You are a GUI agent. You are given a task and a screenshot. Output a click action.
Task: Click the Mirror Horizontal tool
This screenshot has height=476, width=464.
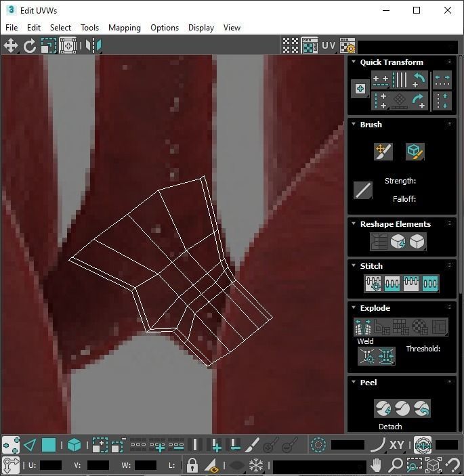(x=93, y=46)
